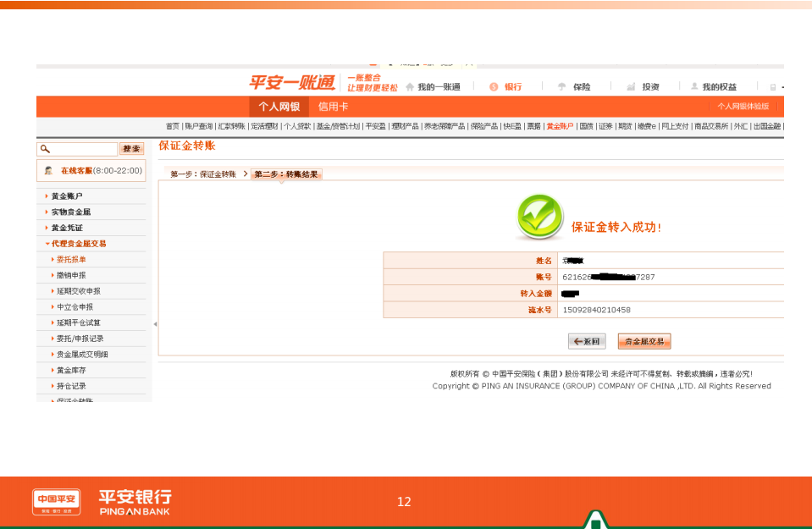Image resolution: width=812 pixels, height=529 pixels.
Task: Open 商品交易所 in the navigation bar
Action: point(711,126)
